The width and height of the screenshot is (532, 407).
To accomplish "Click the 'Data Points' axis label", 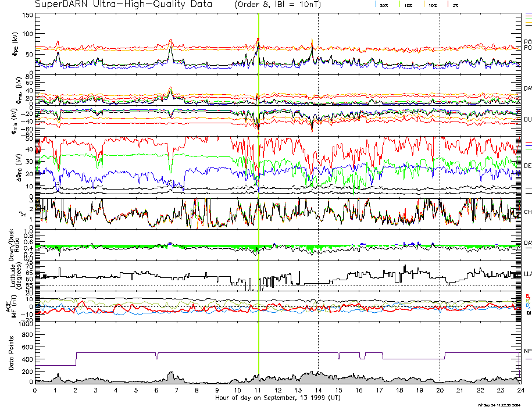I will tap(11, 353).
